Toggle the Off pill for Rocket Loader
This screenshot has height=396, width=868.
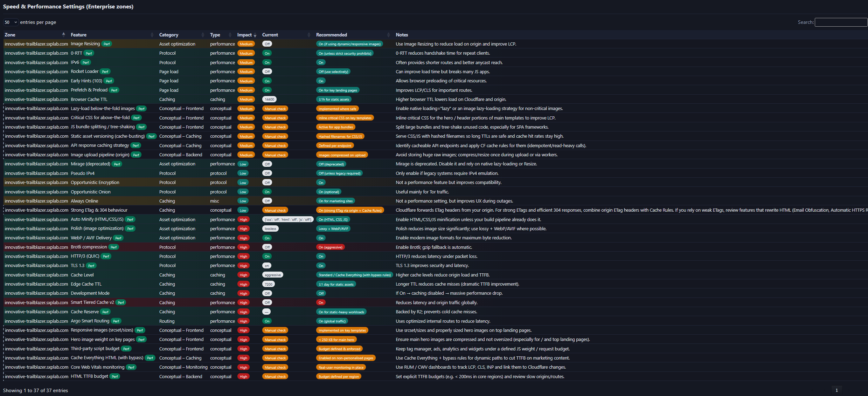pyautogui.click(x=267, y=71)
